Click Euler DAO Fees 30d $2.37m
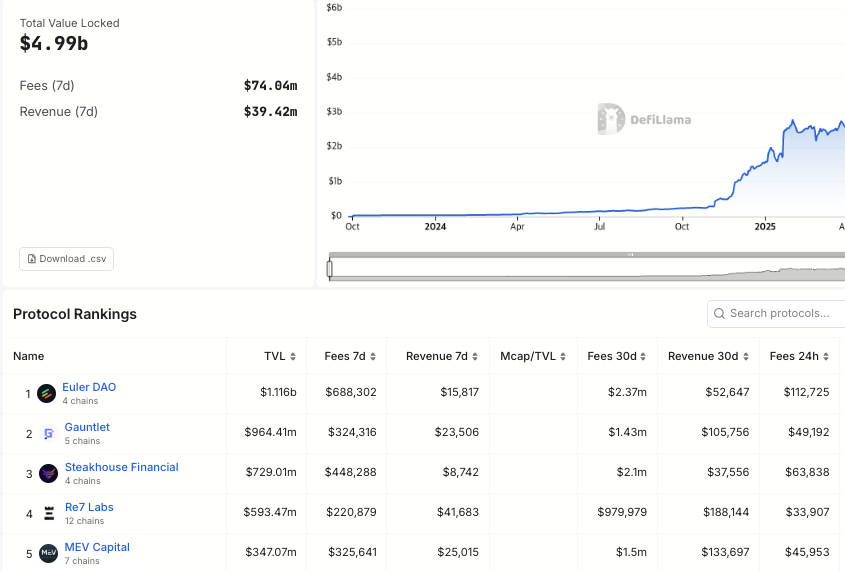 tap(627, 392)
